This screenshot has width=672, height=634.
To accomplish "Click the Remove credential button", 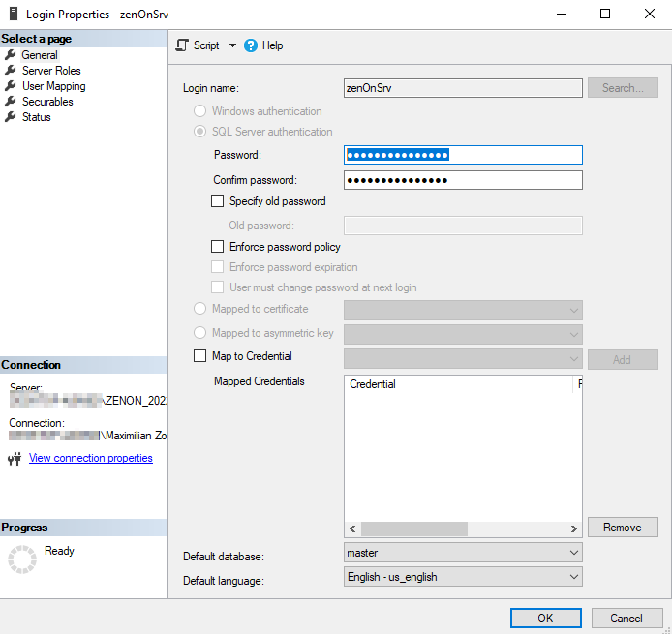I will (x=623, y=527).
